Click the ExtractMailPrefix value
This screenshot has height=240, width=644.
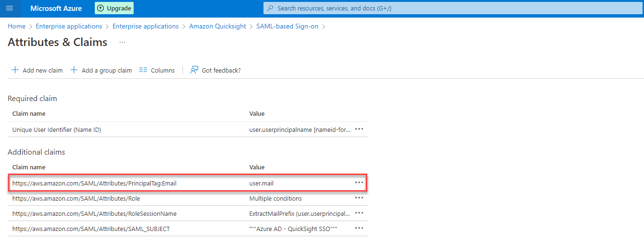(300, 213)
